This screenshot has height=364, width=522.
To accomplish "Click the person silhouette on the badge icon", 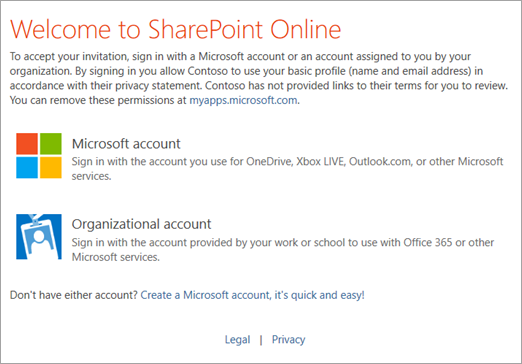I will pyautogui.click(x=39, y=241).
